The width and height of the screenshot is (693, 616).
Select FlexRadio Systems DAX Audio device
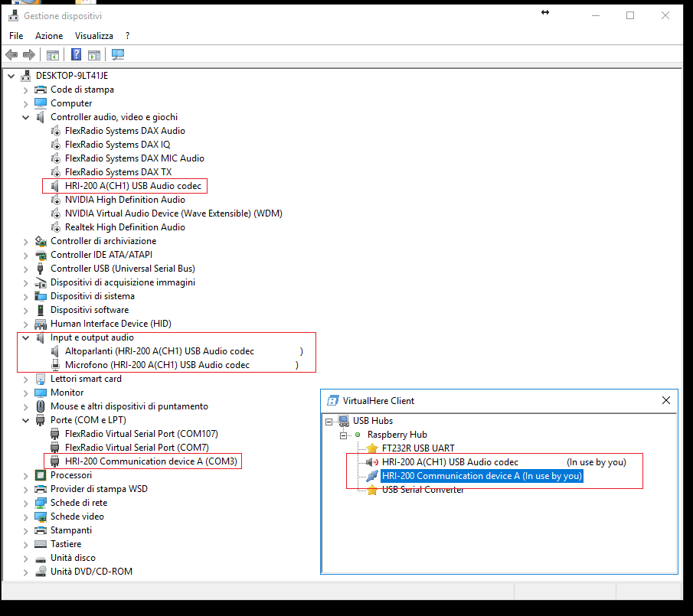click(125, 131)
